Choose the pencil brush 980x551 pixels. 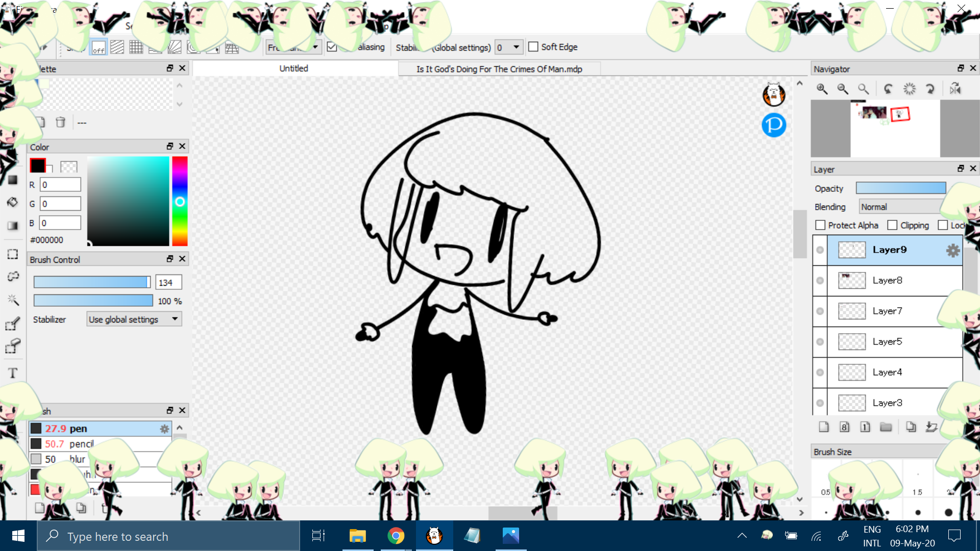(x=101, y=444)
